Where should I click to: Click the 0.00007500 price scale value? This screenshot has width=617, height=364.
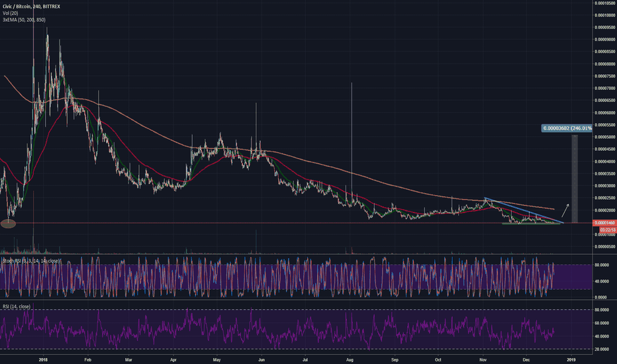click(606, 76)
